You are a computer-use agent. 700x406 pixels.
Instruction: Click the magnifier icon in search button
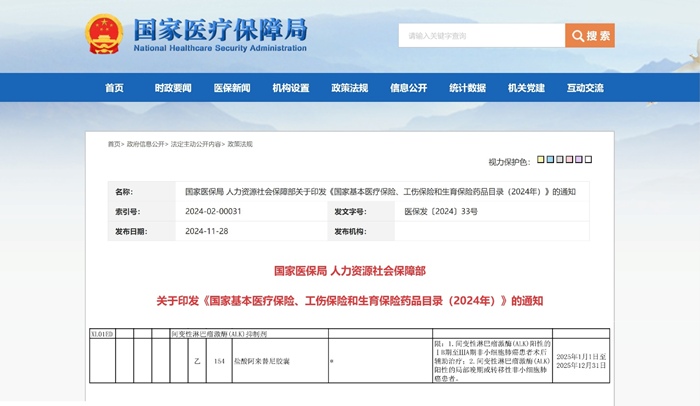(x=578, y=36)
